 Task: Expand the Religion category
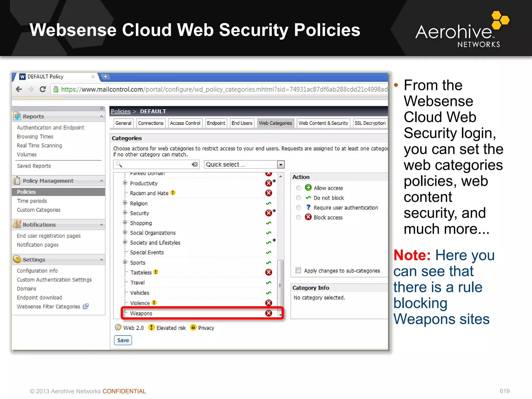click(x=125, y=203)
